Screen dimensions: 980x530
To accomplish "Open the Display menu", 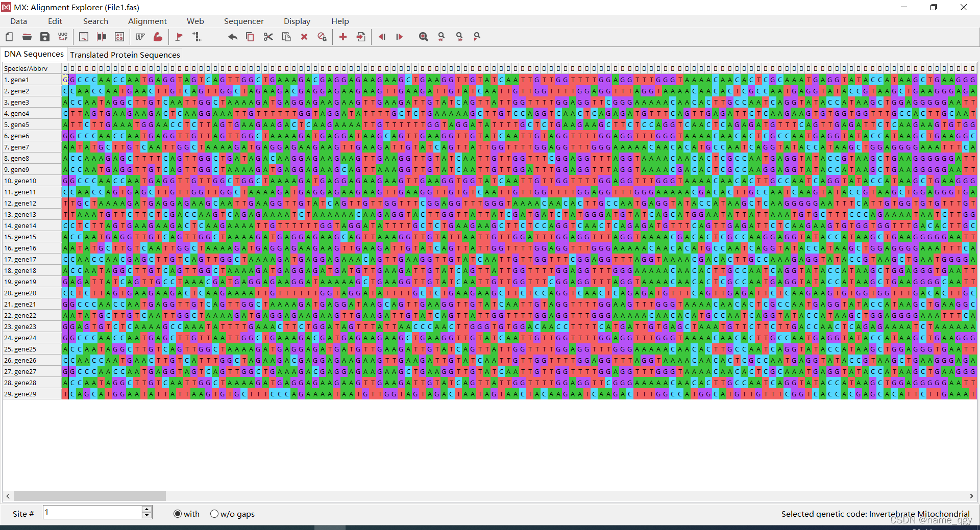I will coord(297,21).
